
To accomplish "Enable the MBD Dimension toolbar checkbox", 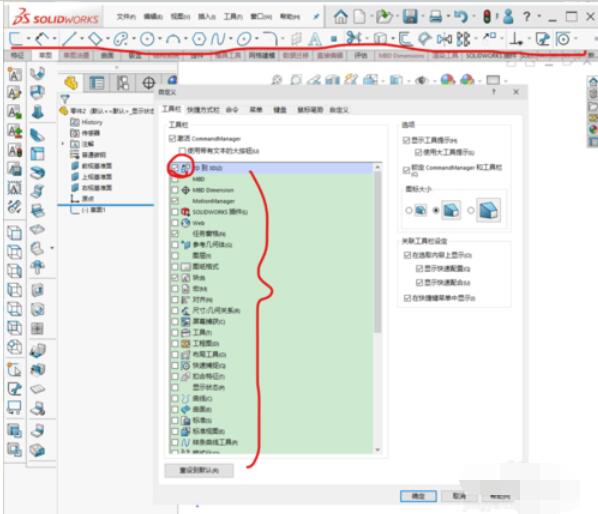I will click(175, 190).
